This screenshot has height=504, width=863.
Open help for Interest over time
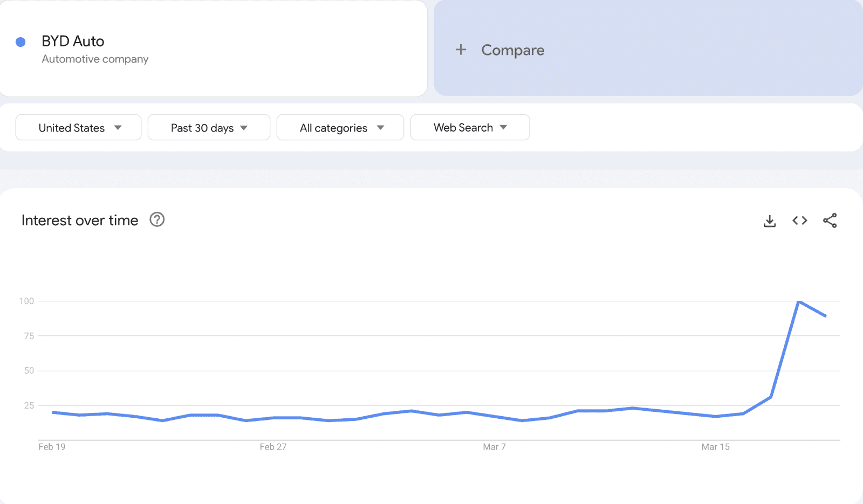pyautogui.click(x=157, y=219)
